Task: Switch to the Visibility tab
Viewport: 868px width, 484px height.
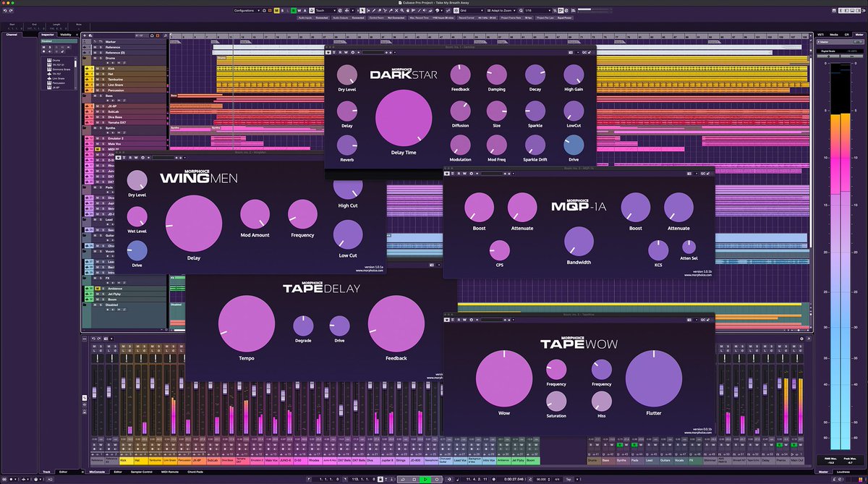Action: [66, 34]
